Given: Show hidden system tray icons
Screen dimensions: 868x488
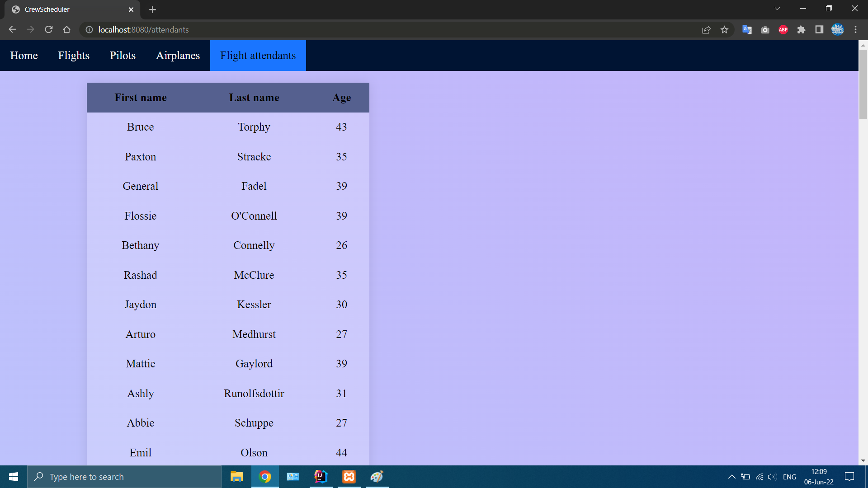Looking at the screenshot, I should pos(731,477).
